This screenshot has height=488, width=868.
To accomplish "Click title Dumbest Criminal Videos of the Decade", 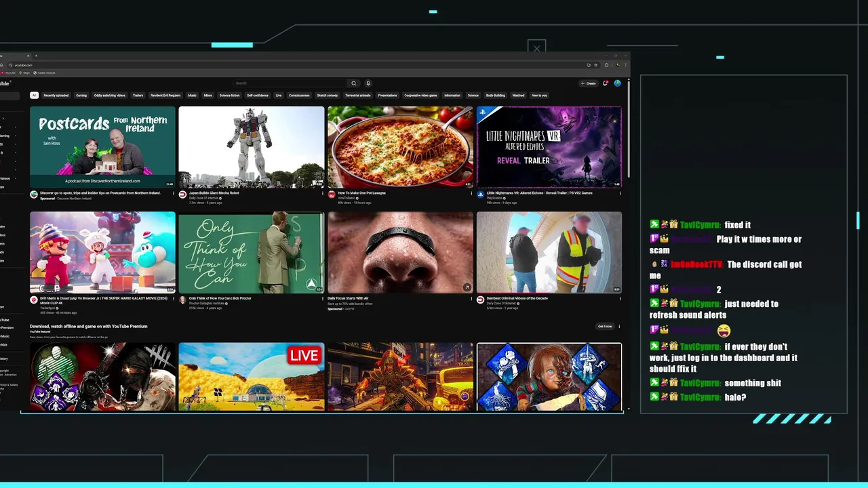I will pos(517,298).
